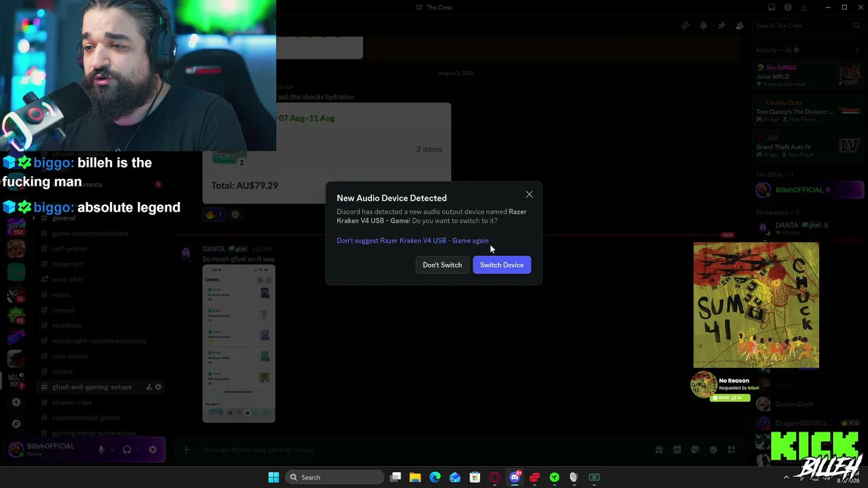
Task: Select DANTA in the member list
Action: 808,228
